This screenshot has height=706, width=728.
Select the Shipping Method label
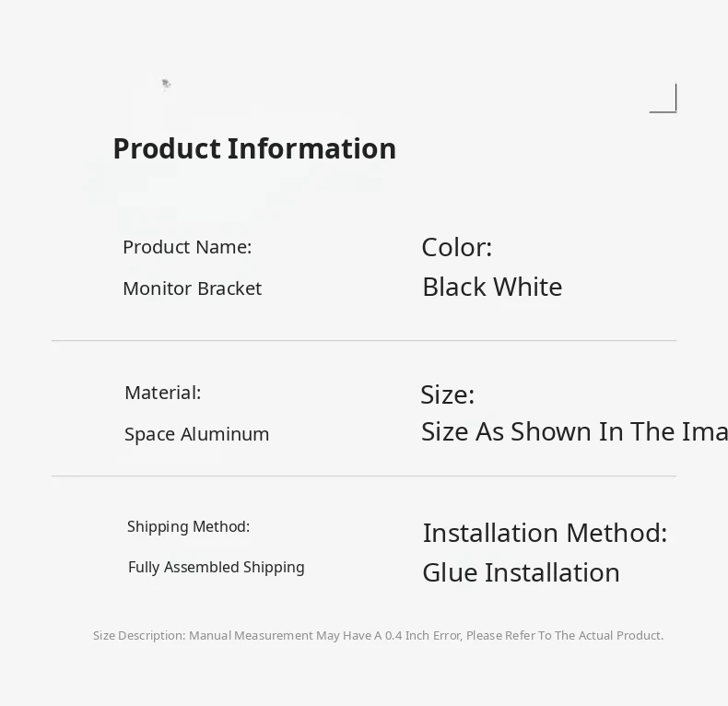click(x=189, y=526)
